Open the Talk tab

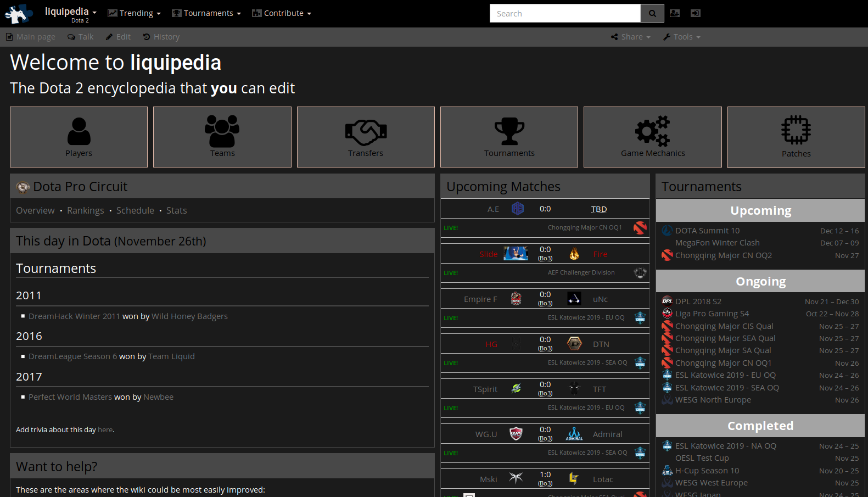click(81, 37)
